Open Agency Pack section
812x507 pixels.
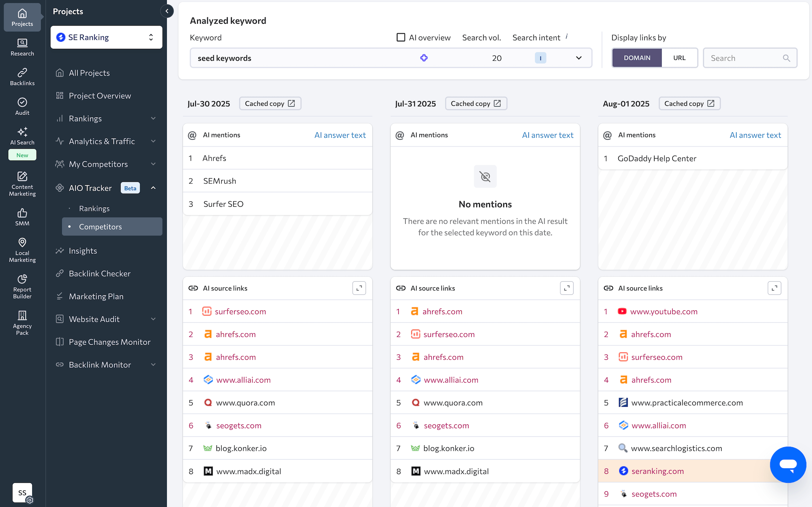pyautogui.click(x=22, y=323)
